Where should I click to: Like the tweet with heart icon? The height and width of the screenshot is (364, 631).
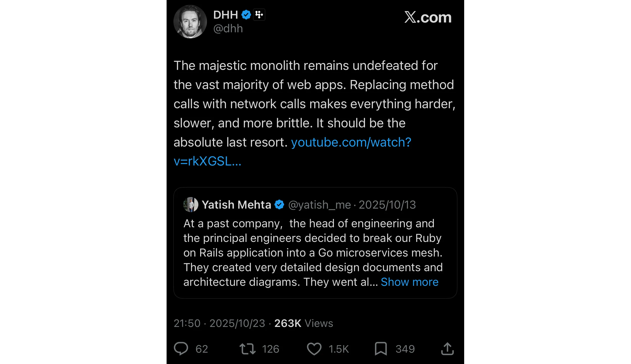point(314,349)
